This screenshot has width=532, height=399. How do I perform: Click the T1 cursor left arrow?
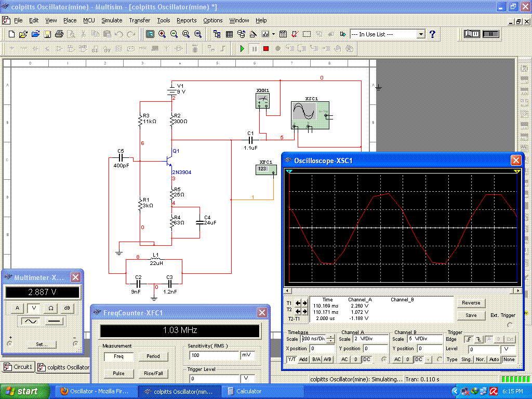pos(298,303)
